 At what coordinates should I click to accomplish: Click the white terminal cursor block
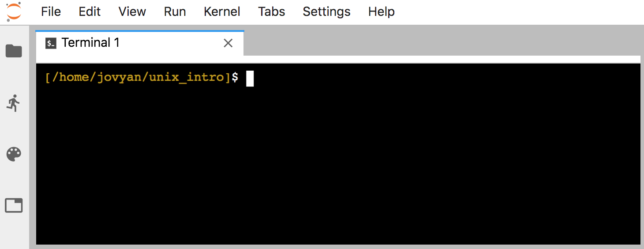250,78
